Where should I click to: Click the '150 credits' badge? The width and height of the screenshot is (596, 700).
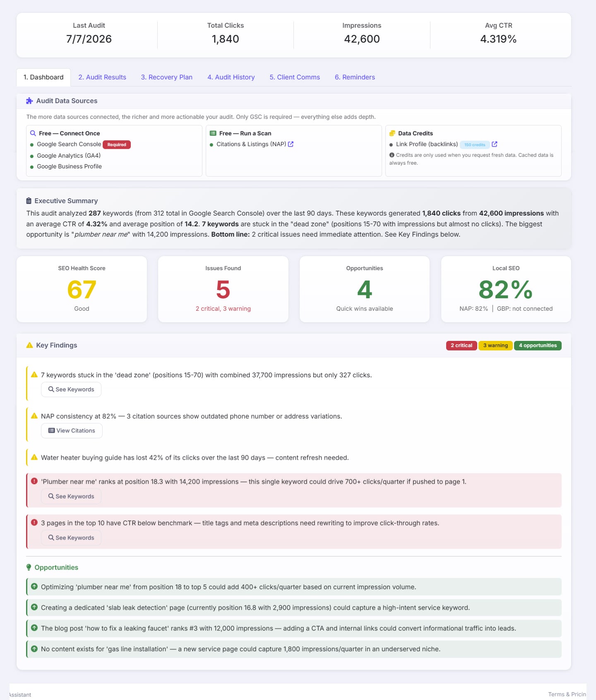475,145
